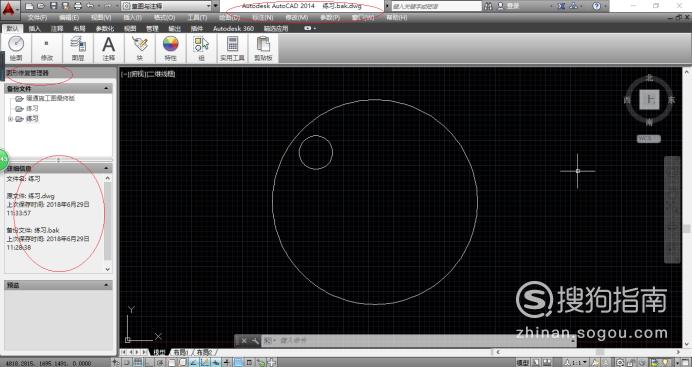Switch to the 注释 ribbon tab
692x367 pixels.
click(x=57, y=28)
